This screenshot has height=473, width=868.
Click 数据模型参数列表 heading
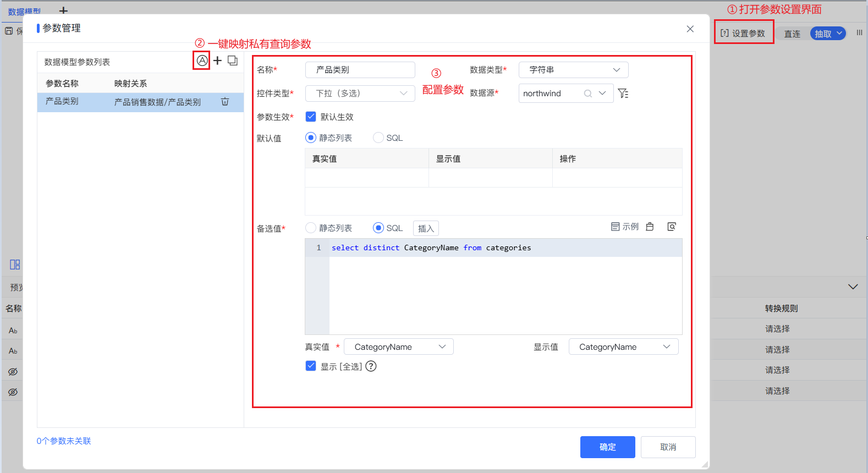pos(77,62)
